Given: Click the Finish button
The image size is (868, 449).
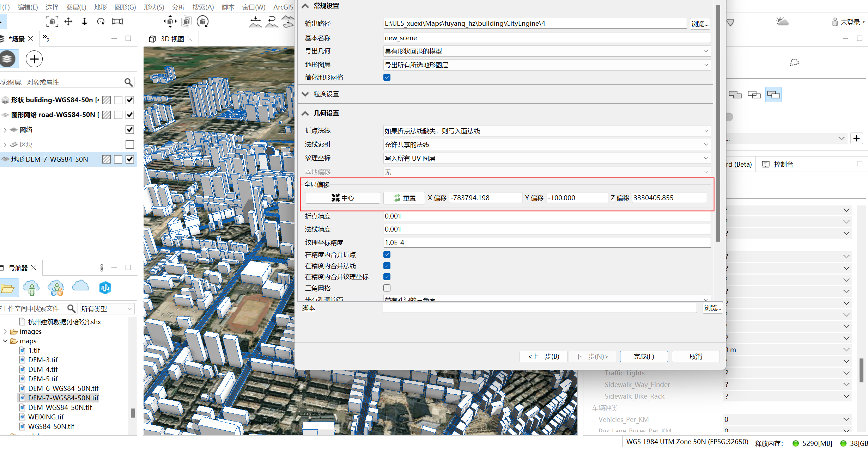Looking at the screenshot, I should click(643, 356).
